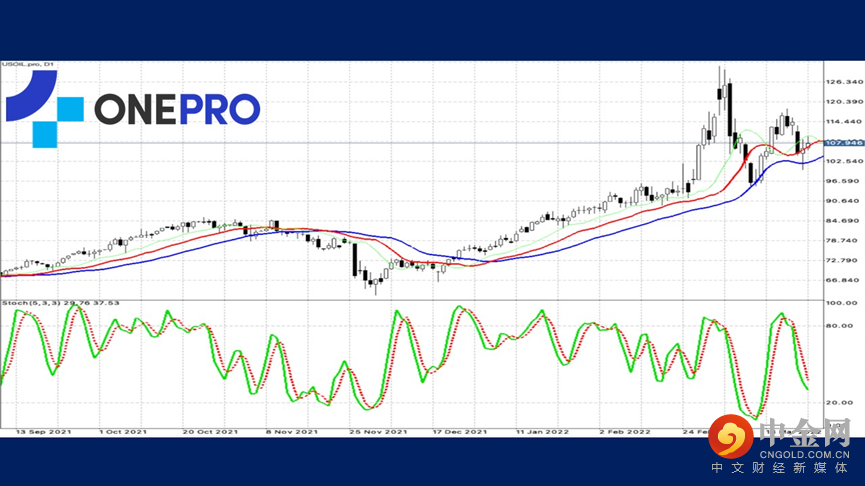Click the tallest candlestick at the price peak

724,93
